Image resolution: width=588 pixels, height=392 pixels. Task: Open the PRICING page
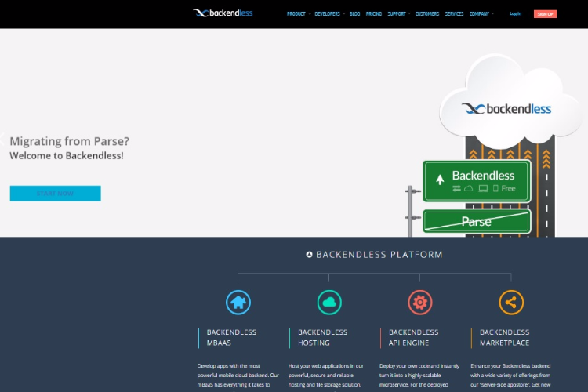373,14
